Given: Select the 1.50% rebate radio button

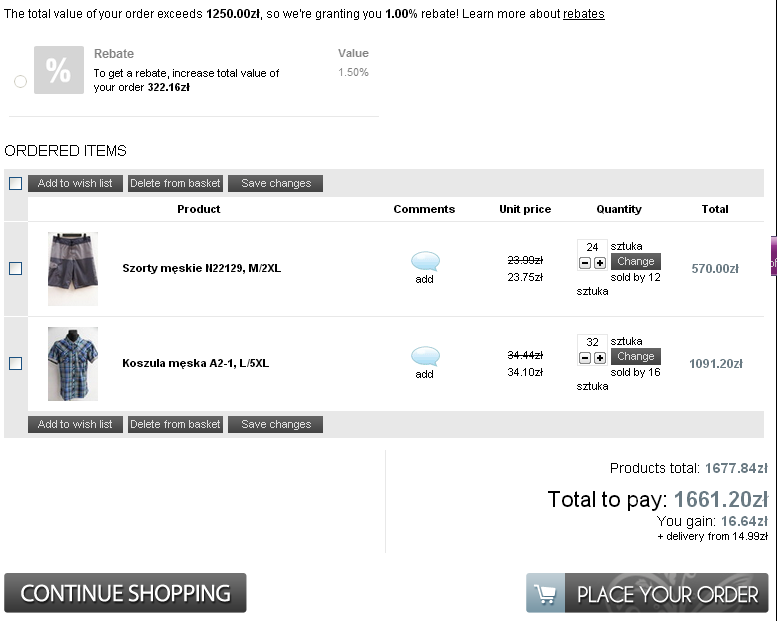Looking at the screenshot, I should (20, 81).
